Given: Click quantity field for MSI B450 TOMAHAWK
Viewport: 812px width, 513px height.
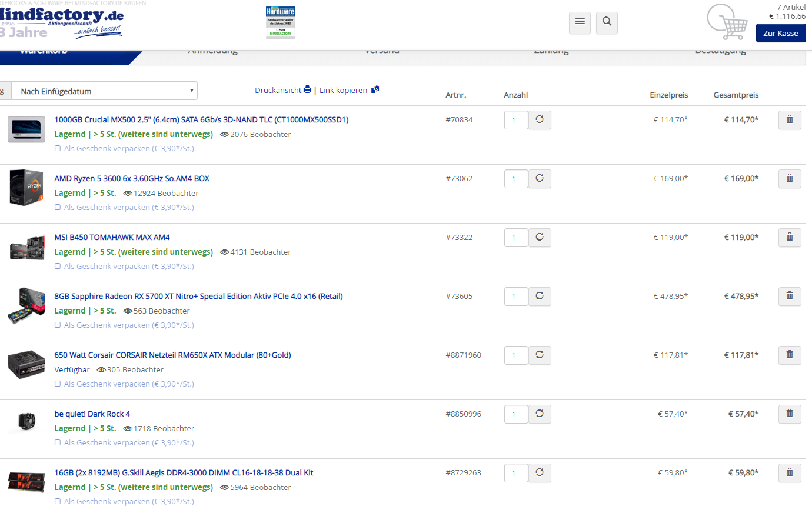Looking at the screenshot, I should [516, 238].
